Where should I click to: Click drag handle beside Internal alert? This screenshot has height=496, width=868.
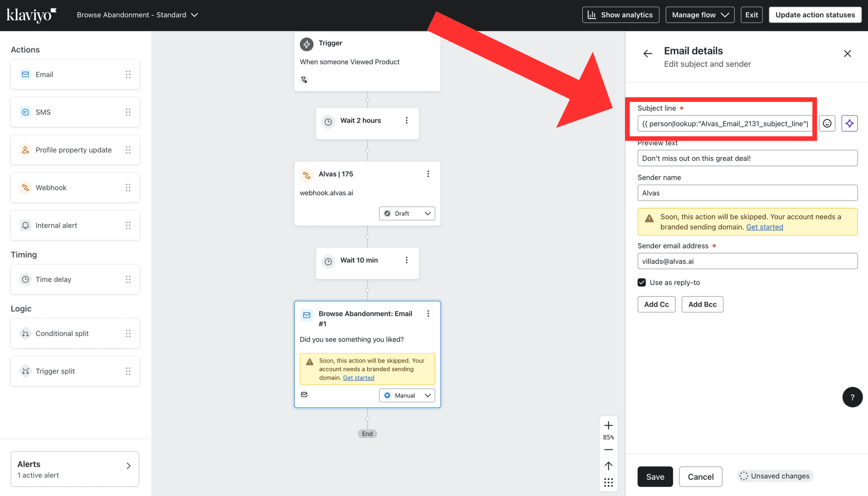pos(128,225)
